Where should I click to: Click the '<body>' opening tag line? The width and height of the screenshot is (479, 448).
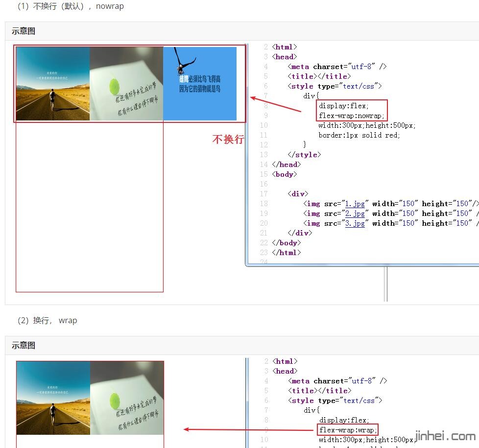click(x=285, y=174)
